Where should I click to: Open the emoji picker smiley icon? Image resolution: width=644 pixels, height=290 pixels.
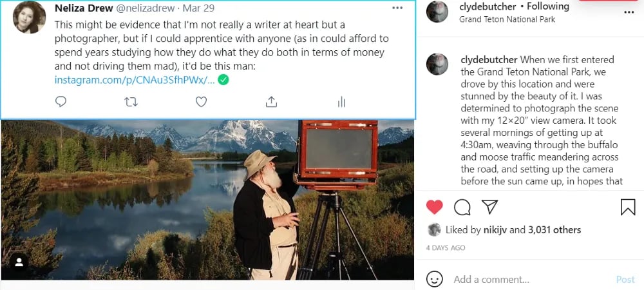[x=434, y=279]
